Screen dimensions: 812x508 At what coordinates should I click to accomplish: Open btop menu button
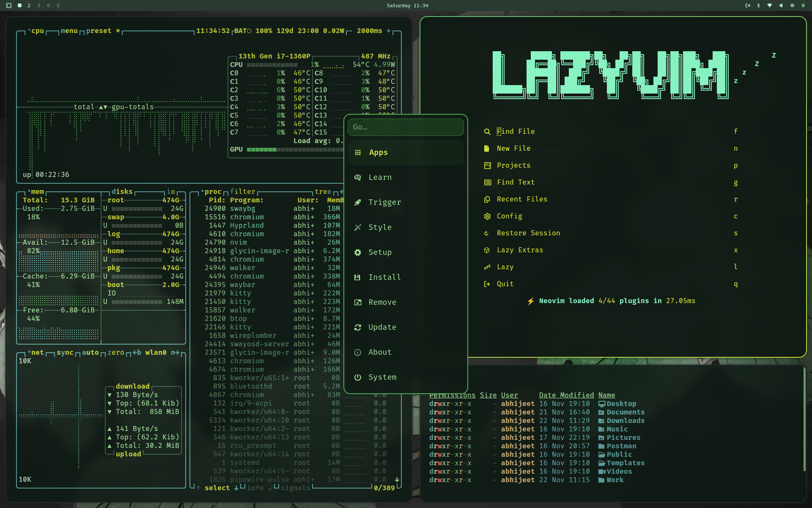point(69,31)
